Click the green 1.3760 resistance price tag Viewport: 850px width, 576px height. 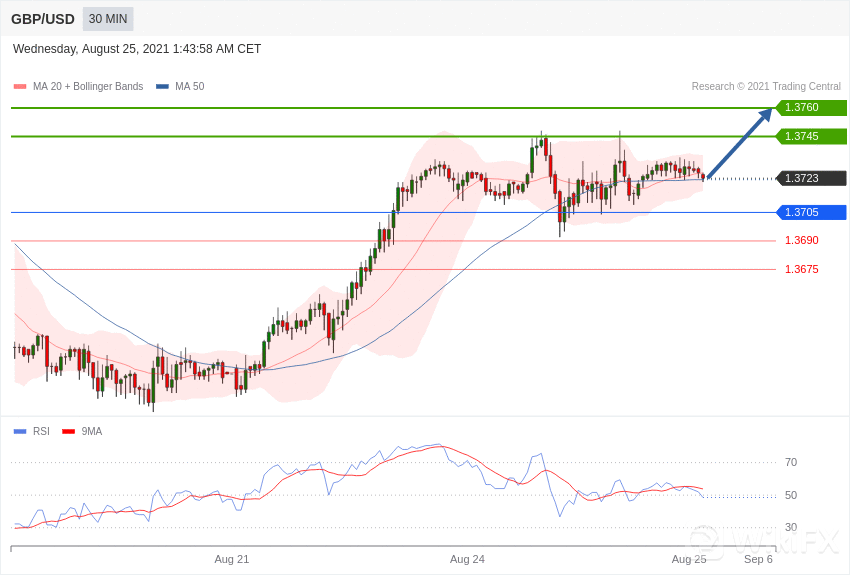[810, 108]
